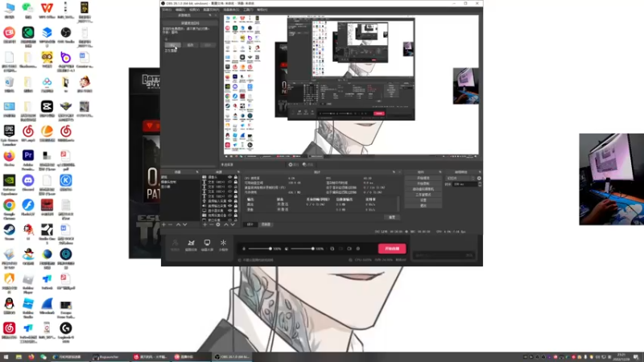Image resolution: width=644 pixels, height=362 pixels.
Task: Open the Scene Collection menu in OBS
Action: coord(231,10)
